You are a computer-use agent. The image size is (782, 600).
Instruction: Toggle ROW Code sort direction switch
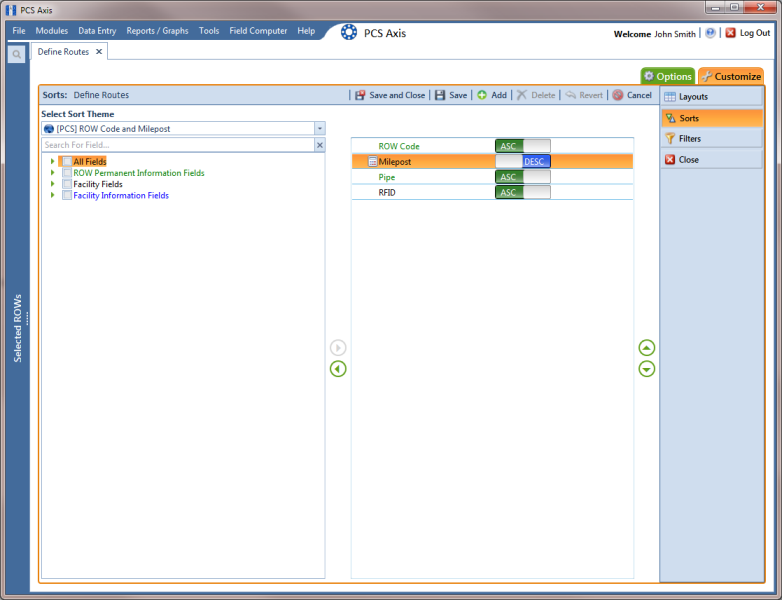(x=523, y=146)
